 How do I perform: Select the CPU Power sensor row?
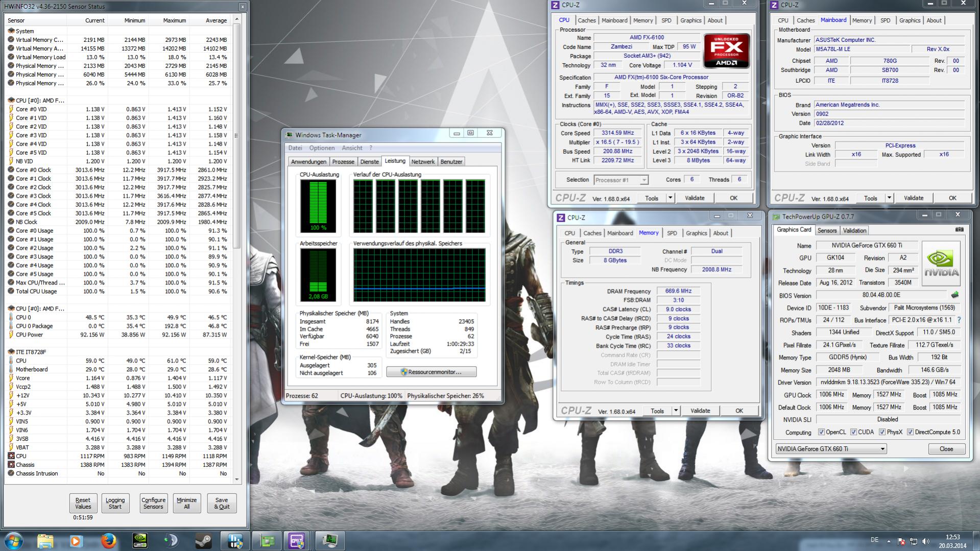pyautogui.click(x=118, y=334)
